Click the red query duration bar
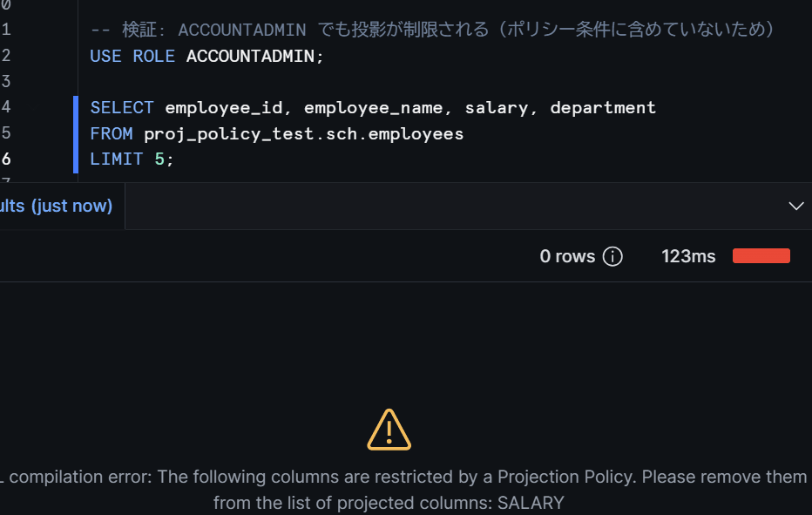This screenshot has width=812, height=515. point(761,256)
